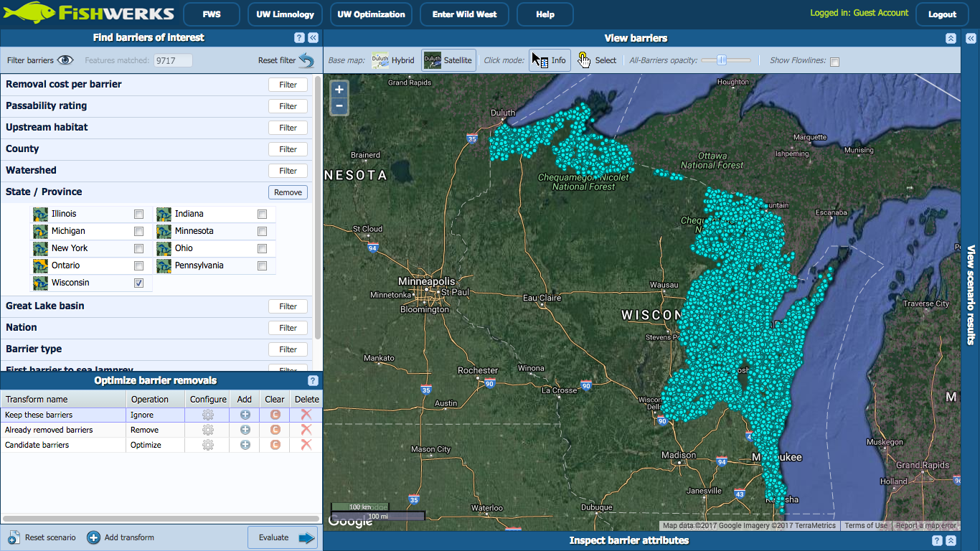Clear the Candidate barriers transform
980x551 pixels.
coord(275,445)
